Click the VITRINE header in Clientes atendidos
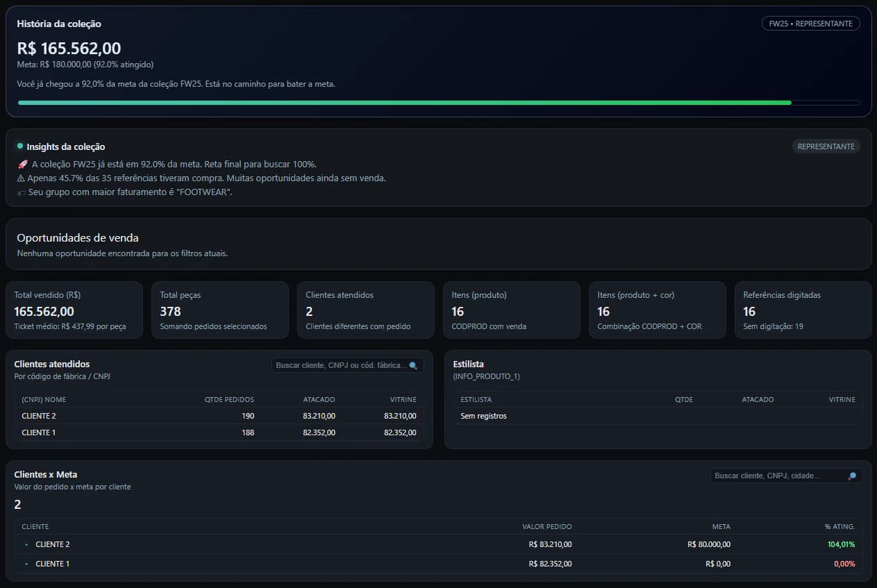 tap(403, 399)
